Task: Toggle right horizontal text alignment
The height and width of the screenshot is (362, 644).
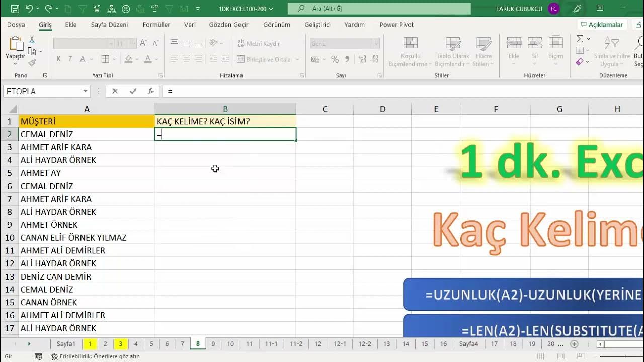Action: (198, 59)
